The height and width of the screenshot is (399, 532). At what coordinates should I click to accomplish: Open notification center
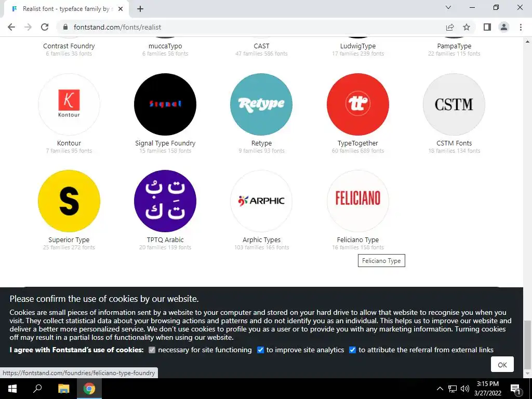click(x=515, y=389)
